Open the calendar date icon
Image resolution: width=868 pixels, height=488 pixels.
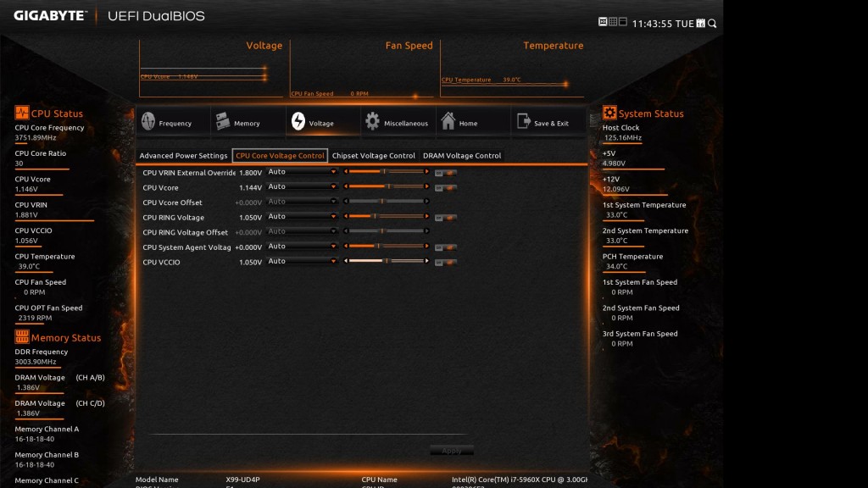[x=700, y=24]
